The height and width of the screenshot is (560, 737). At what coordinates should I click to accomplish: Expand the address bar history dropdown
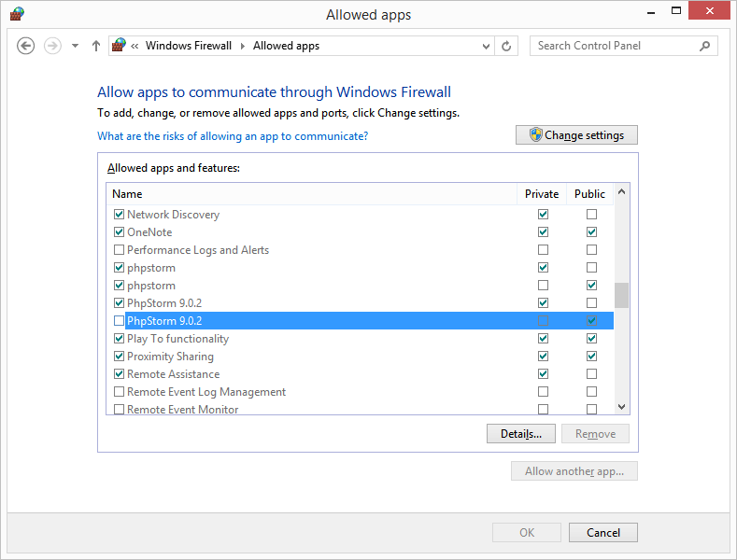click(486, 46)
